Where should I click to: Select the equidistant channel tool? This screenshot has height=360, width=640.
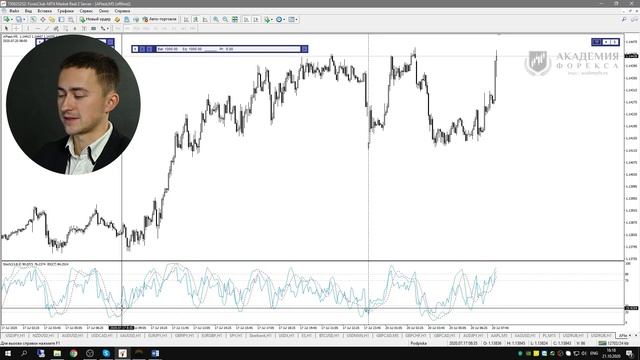click(x=56, y=28)
